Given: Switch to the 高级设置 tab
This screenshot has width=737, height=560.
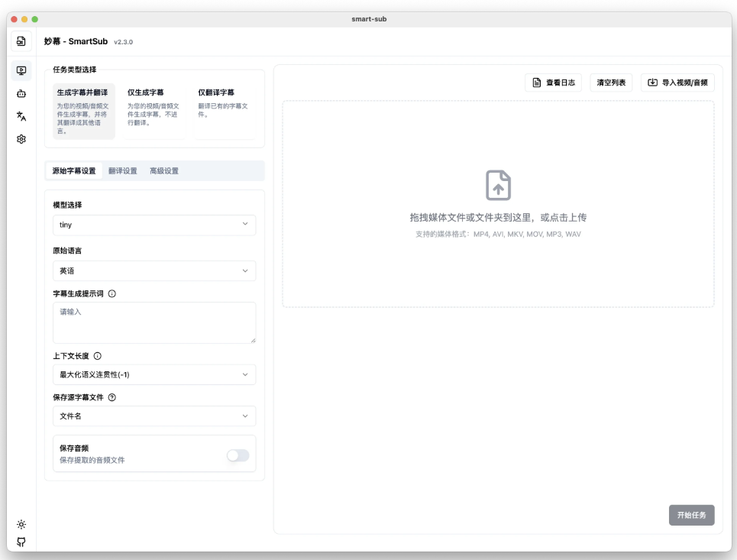Looking at the screenshot, I should (164, 170).
